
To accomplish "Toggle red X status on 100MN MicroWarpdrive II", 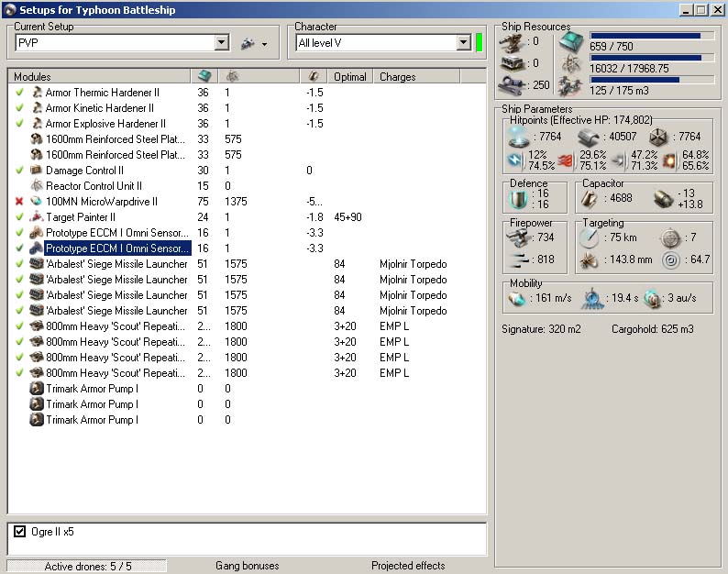I will [x=20, y=202].
